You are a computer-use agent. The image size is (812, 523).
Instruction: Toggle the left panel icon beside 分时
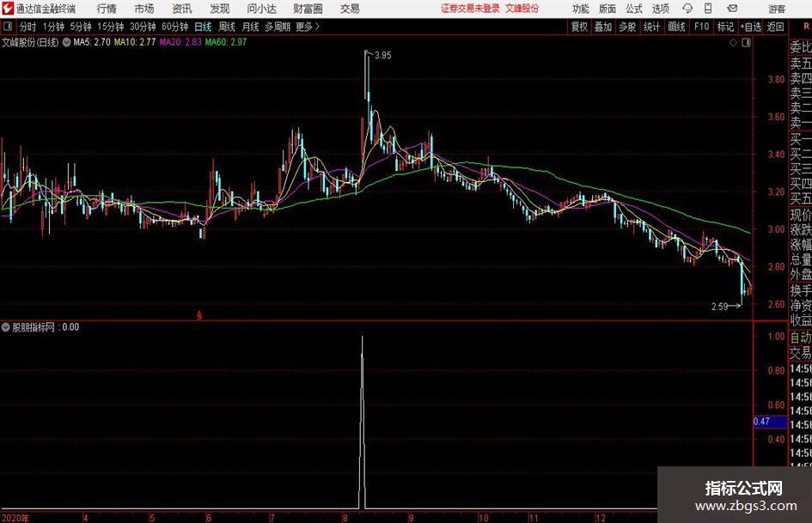click(x=8, y=27)
